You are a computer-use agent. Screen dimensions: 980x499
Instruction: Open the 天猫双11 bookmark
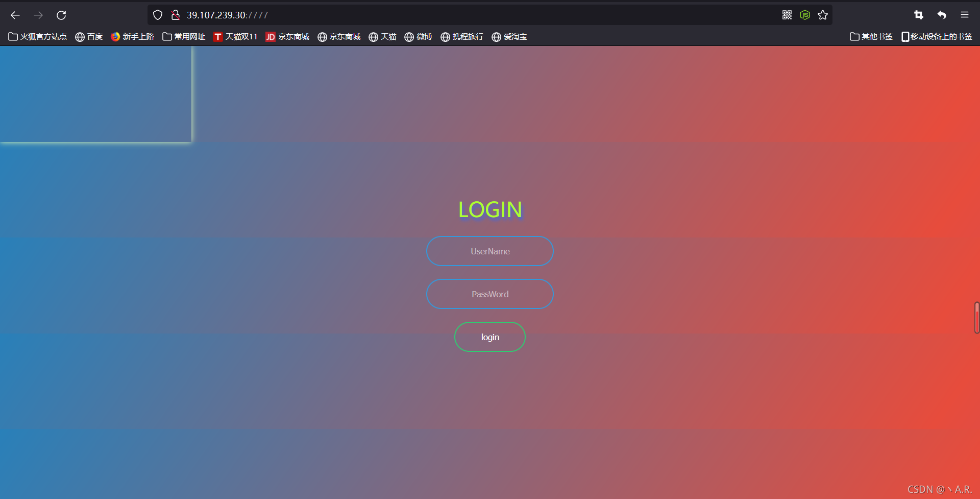[235, 37]
